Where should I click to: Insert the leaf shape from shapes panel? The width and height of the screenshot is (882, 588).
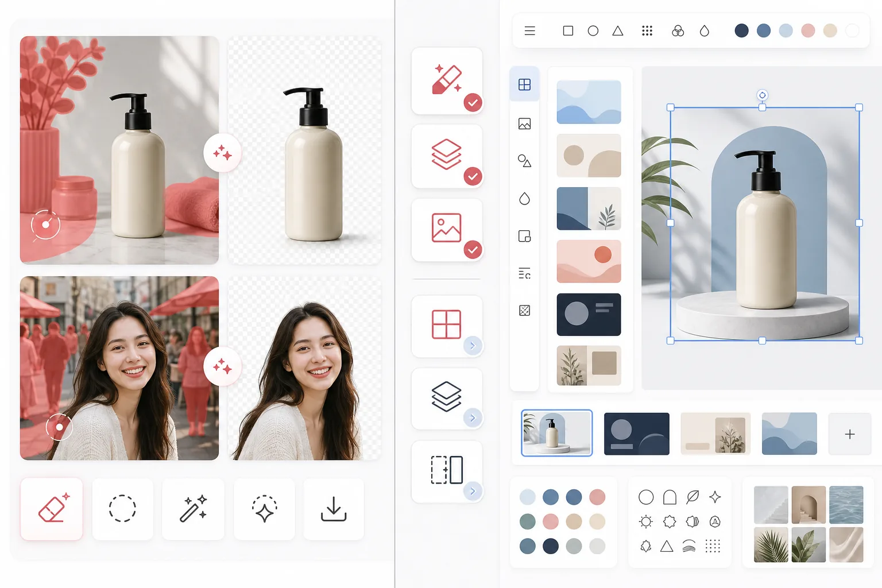[x=693, y=497]
